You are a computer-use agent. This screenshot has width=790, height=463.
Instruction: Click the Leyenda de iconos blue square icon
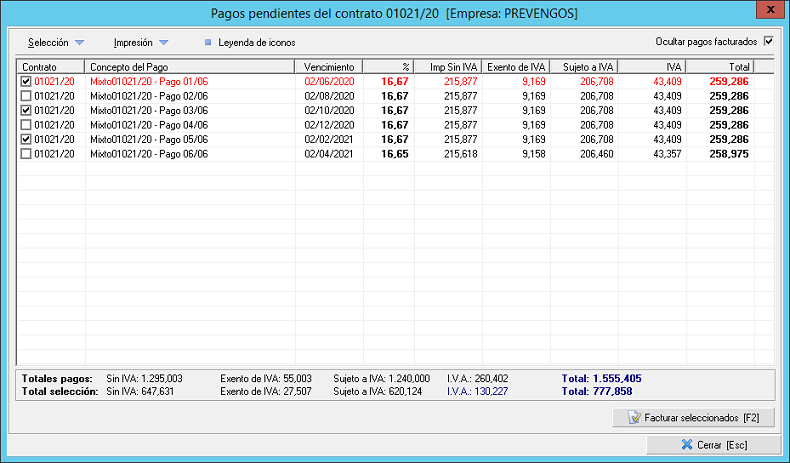[x=208, y=43]
